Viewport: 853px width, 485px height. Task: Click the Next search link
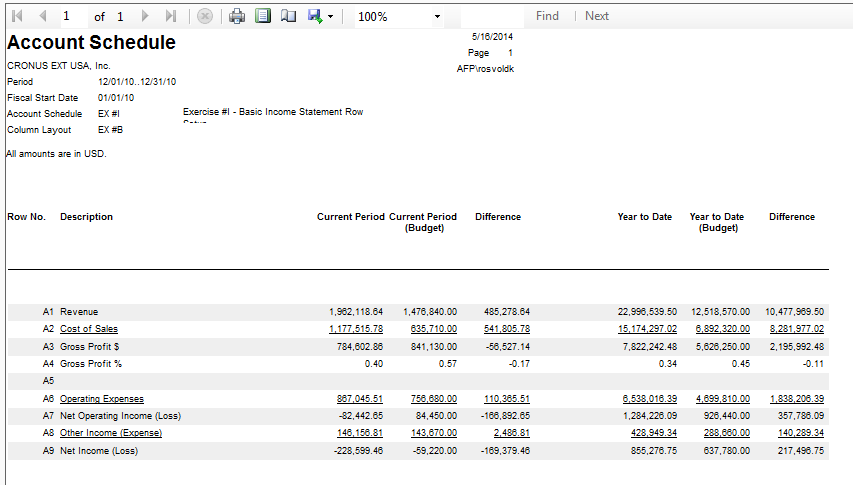click(597, 16)
